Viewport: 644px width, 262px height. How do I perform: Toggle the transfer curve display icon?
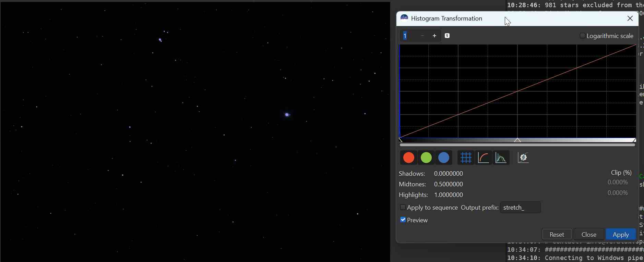[x=484, y=158]
